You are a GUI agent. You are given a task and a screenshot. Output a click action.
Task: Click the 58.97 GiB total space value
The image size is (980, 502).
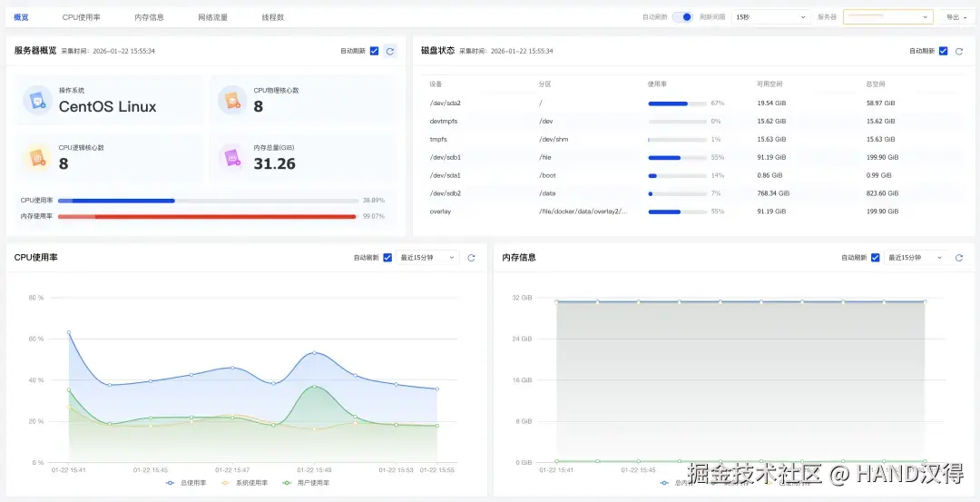[880, 103]
